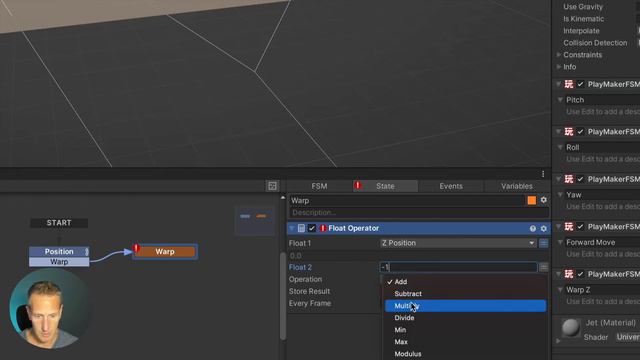
Task: Select the Add operation
Action: pos(465,282)
